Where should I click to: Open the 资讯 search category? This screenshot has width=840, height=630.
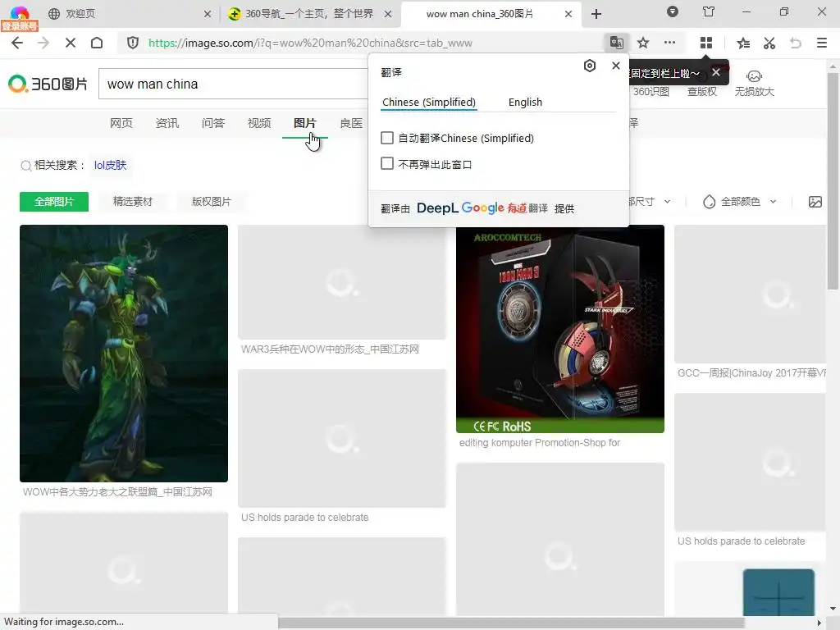[167, 123]
